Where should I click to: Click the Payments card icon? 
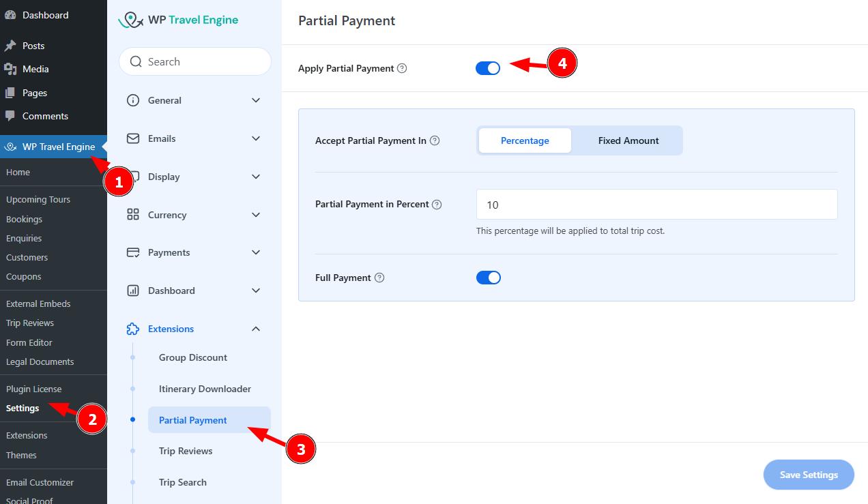tap(133, 252)
